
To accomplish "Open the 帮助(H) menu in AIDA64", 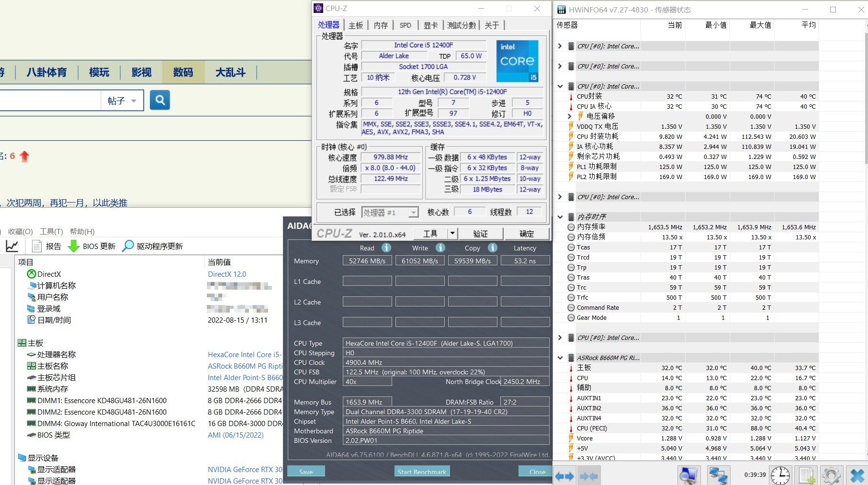I will (x=82, y=231).
